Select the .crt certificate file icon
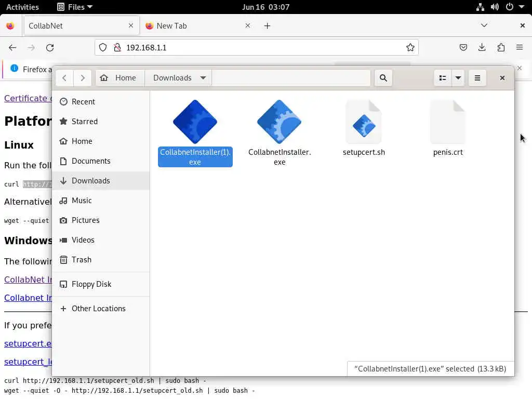532x399 pixels. [x=448, y=122]
